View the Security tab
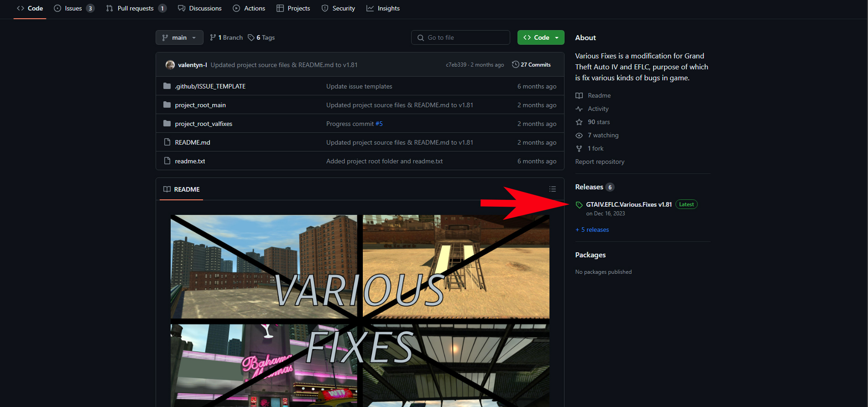The height and width of the screenshot is (407, 868). (338, 8)
